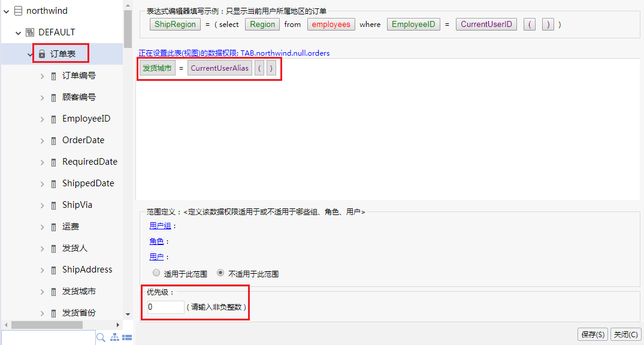Click the EmployeeID example token
The image size is (644, 345).
(413, 24)
